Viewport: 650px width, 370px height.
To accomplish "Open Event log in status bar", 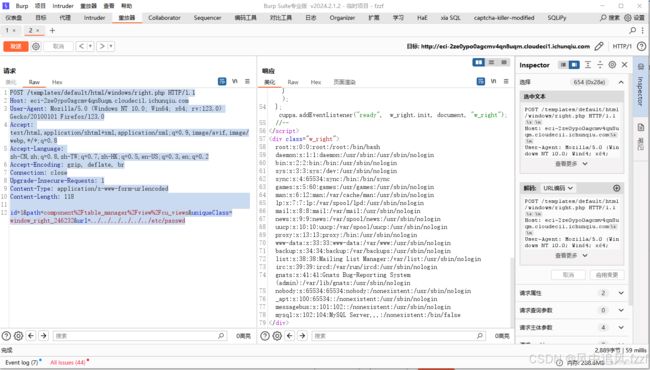I will (22, 363).
